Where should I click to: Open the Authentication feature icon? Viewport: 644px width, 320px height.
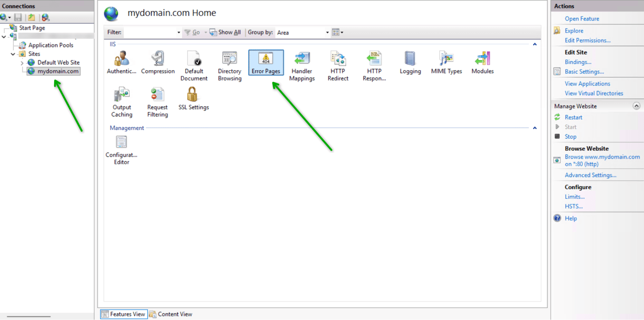point(121,63)
